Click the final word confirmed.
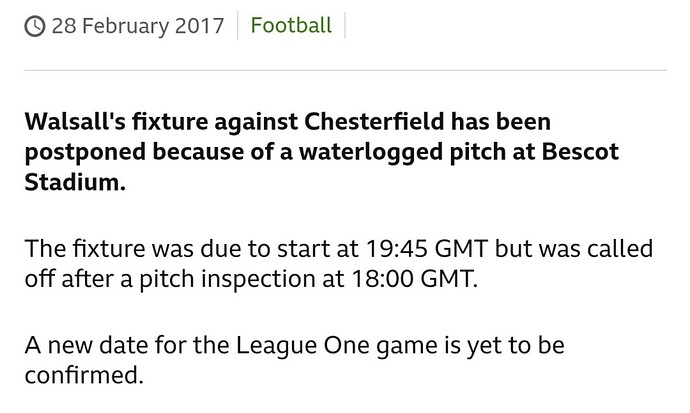Image resolution: width=690 pixels, height=413 pixels. click(84, 375)
